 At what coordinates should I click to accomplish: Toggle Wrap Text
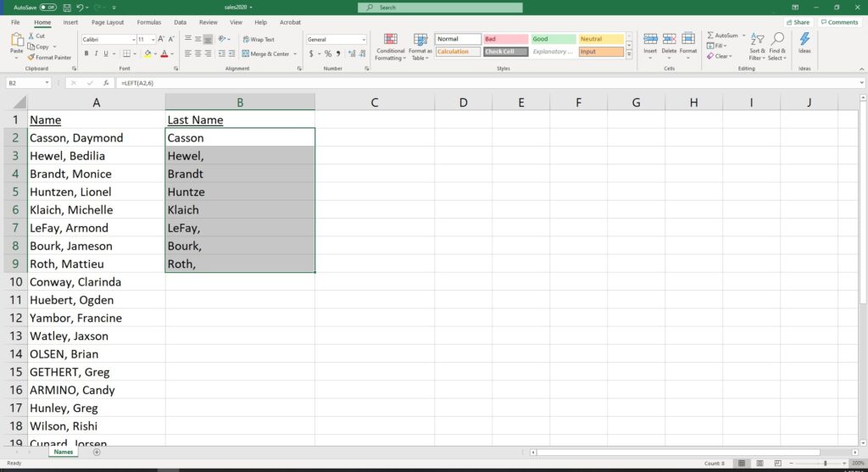coord(259,39)
